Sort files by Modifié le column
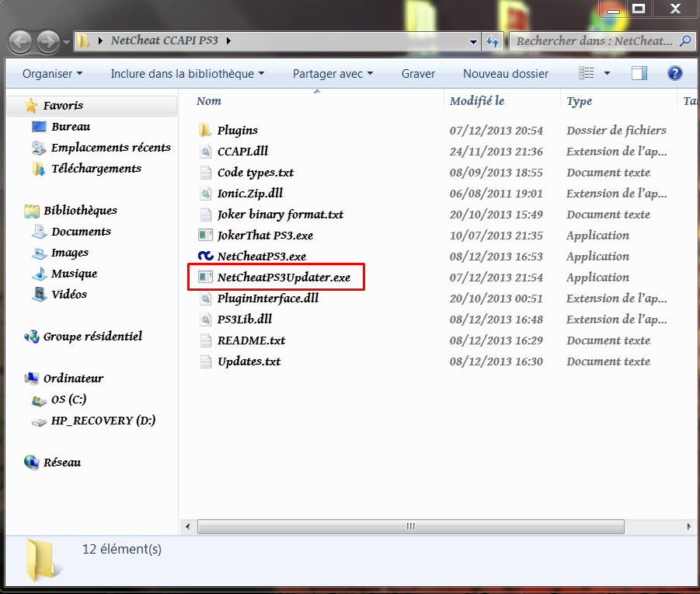Screen dimensions: 700x594 477,101
